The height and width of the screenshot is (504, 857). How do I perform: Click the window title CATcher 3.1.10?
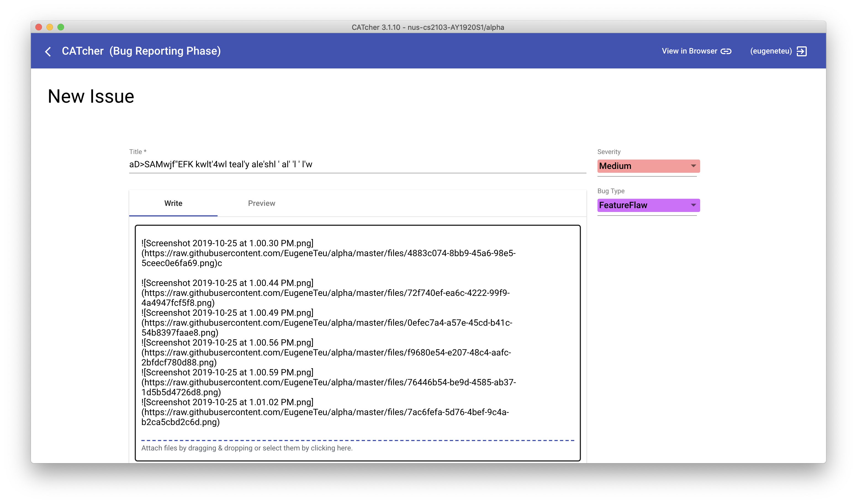[x=428, y=27]
